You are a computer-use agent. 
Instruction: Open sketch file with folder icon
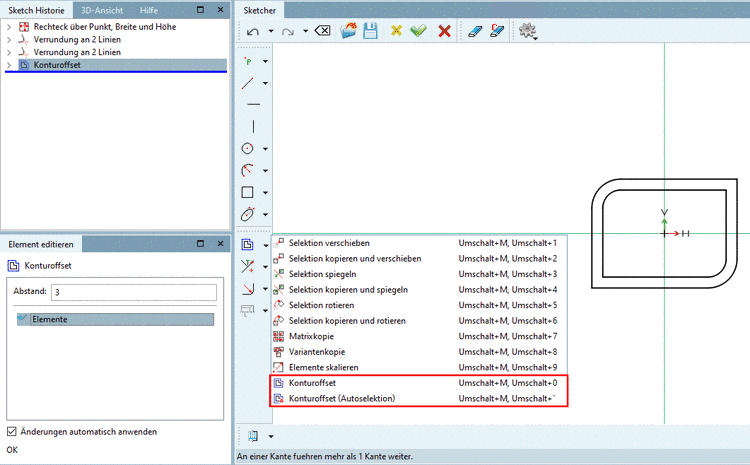pyautogui.click(x=348, y=31)
